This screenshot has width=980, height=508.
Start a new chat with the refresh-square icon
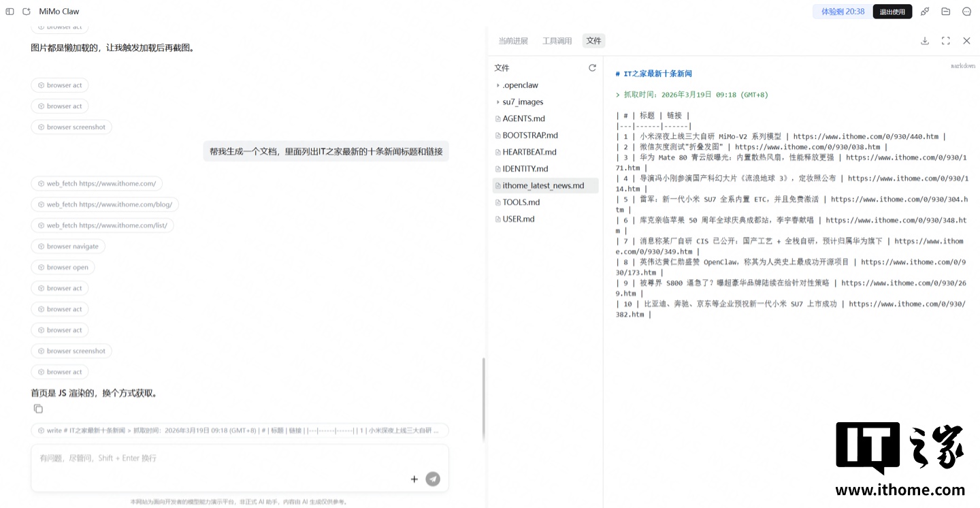click(x=27, y=12)
